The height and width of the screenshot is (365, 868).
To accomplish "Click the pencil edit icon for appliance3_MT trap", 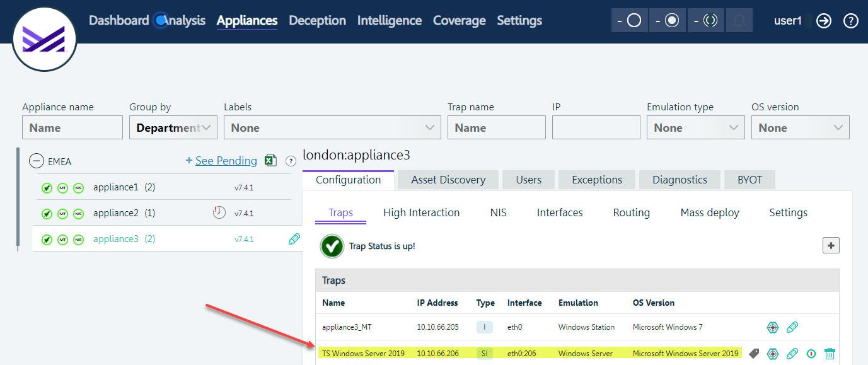I will pyautogui.click(x=792, y=327).
